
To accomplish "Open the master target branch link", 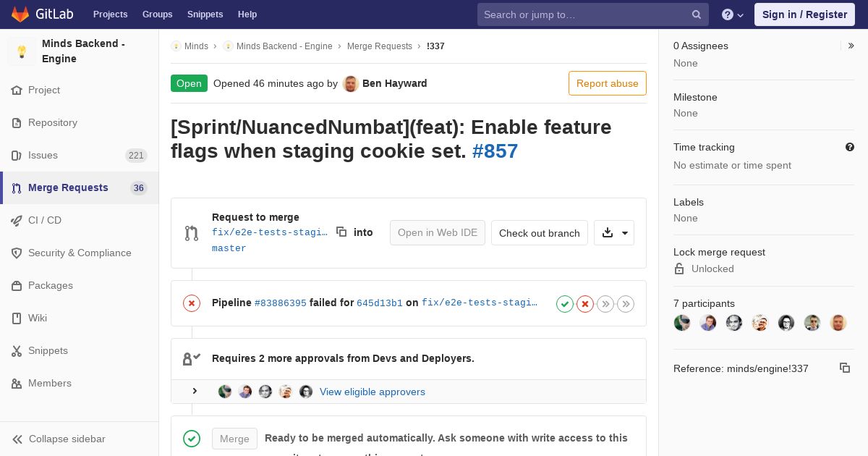I will [229, 248].
